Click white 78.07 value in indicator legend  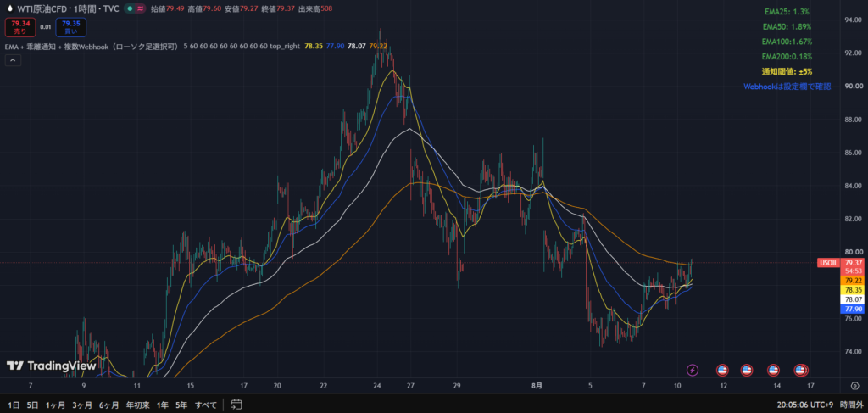coord(357,47)
